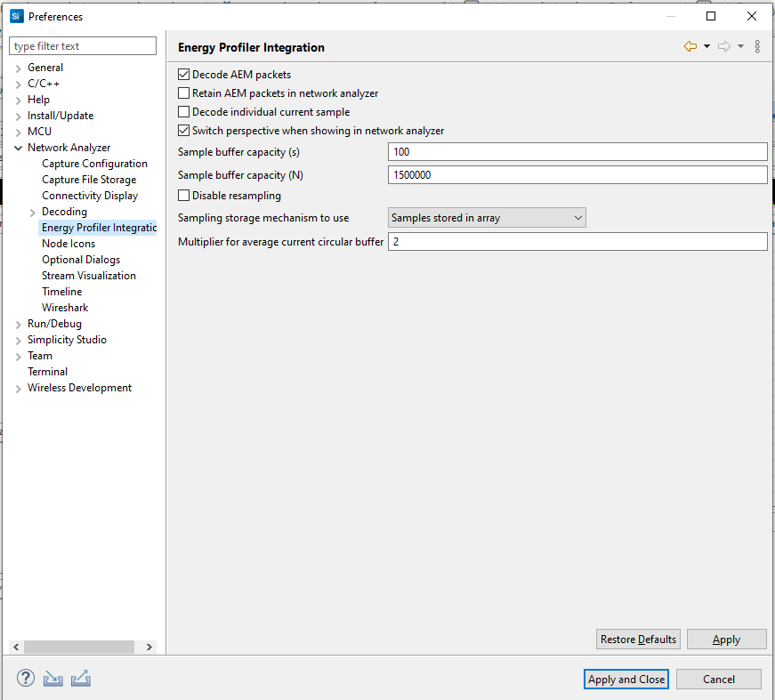This screenshot has width=775, height=700.
Task: Click the tree scroll right arrow
Action: 149,647
